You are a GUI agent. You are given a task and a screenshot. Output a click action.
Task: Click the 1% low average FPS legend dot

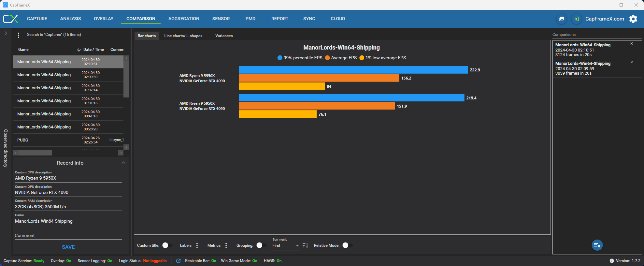pyautogui.click(x=362, y=58)
